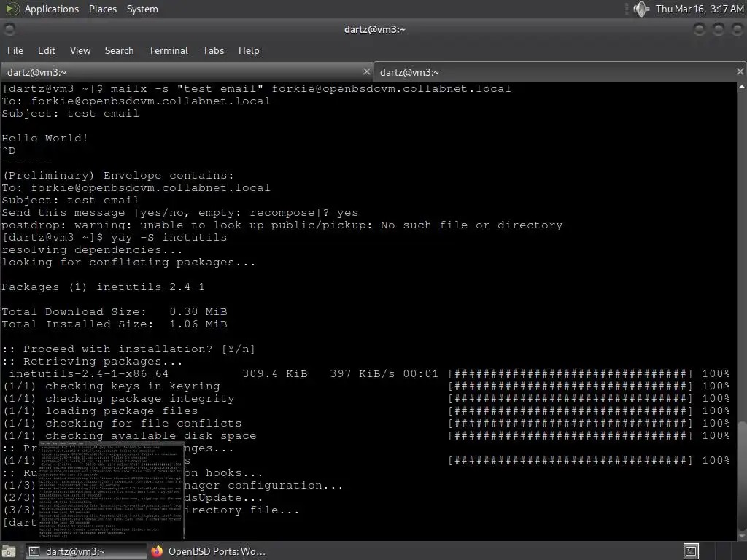The image size is (747, 560).
Task: Click 'resolving dependencies...' line
Action: click(x=92, y=249)
